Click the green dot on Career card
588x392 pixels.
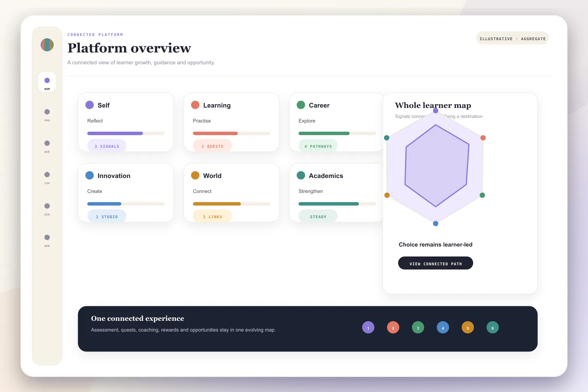pyautogui.click(x=301, y=105)
